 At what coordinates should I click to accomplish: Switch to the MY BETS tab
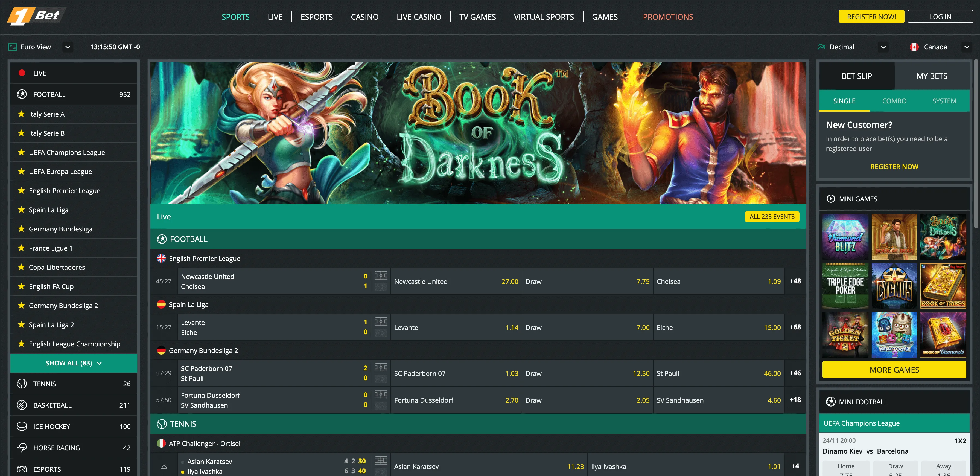(932, 76)
